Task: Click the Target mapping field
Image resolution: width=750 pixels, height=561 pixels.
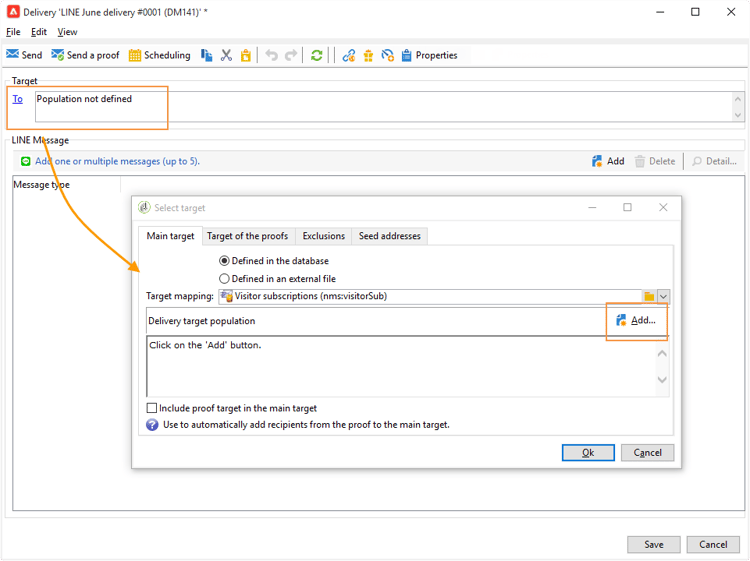Action: (x=430, y=296)
